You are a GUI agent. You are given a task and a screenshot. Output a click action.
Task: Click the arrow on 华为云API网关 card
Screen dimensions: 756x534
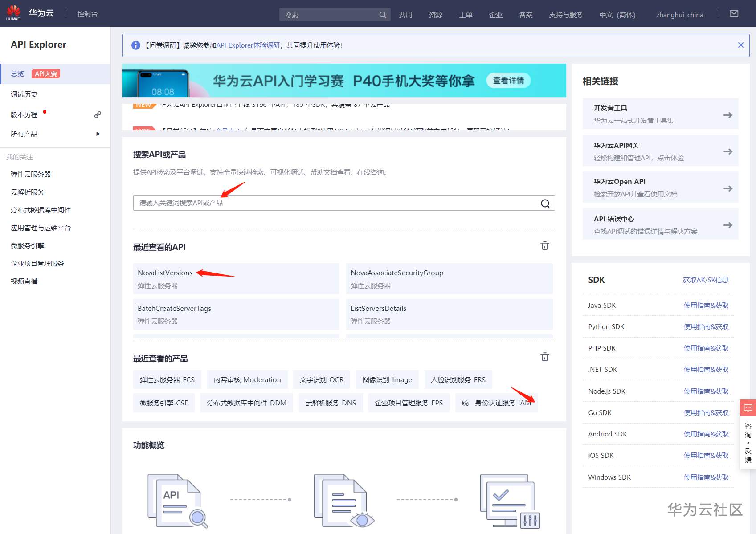(x=728, y=151)
